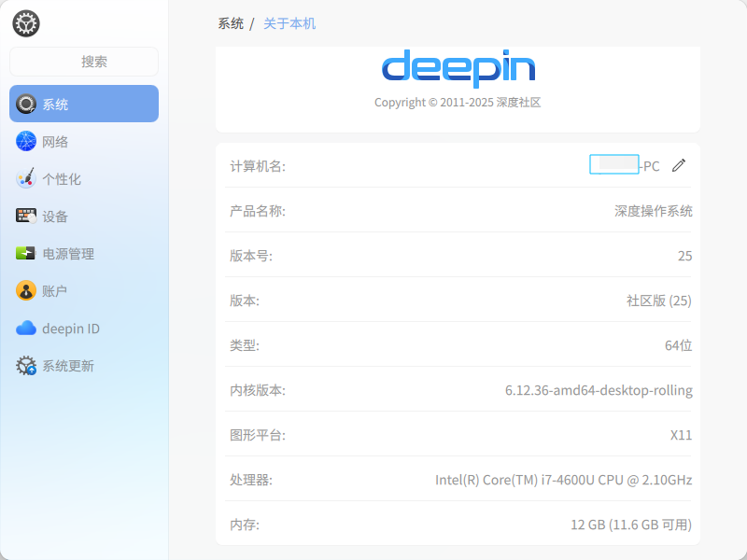Click the 类型: label
Screen dimensions: 747x560
(245, 345)
